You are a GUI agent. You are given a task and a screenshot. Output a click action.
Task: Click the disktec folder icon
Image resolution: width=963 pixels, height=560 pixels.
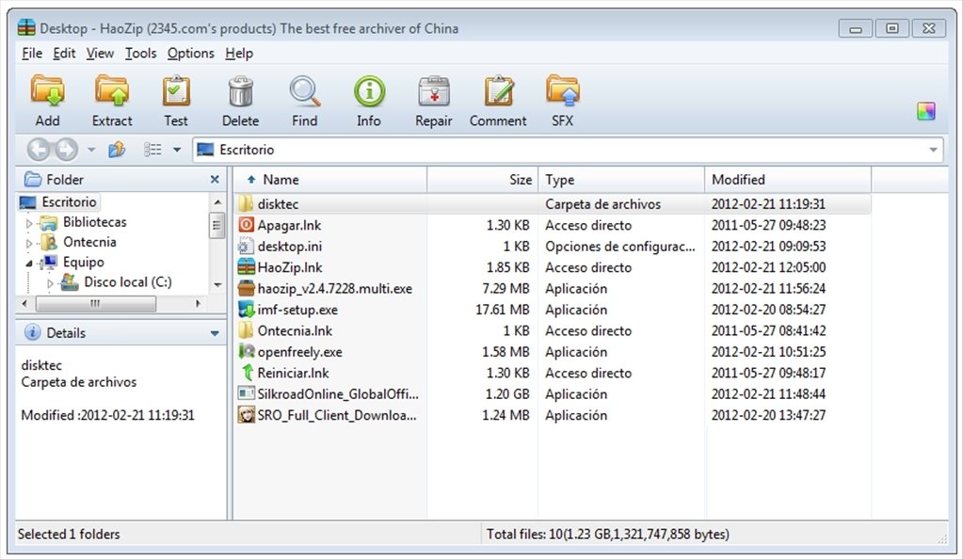click(x=247, y=204)
